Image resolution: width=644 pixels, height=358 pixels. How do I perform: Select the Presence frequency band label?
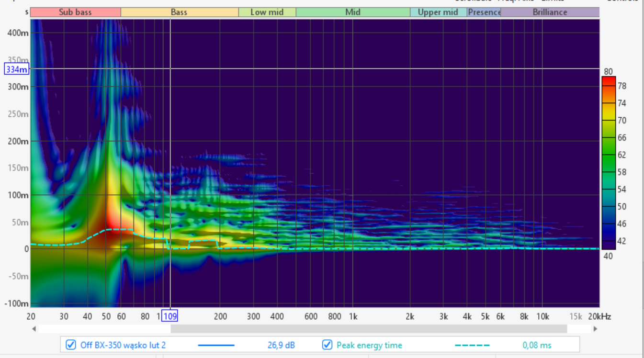pos(484,12)
